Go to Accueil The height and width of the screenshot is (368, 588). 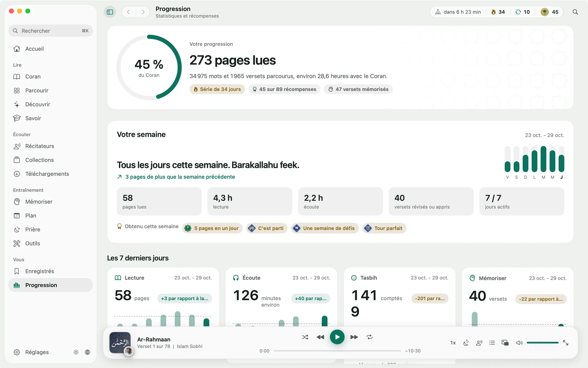(51, 49)
